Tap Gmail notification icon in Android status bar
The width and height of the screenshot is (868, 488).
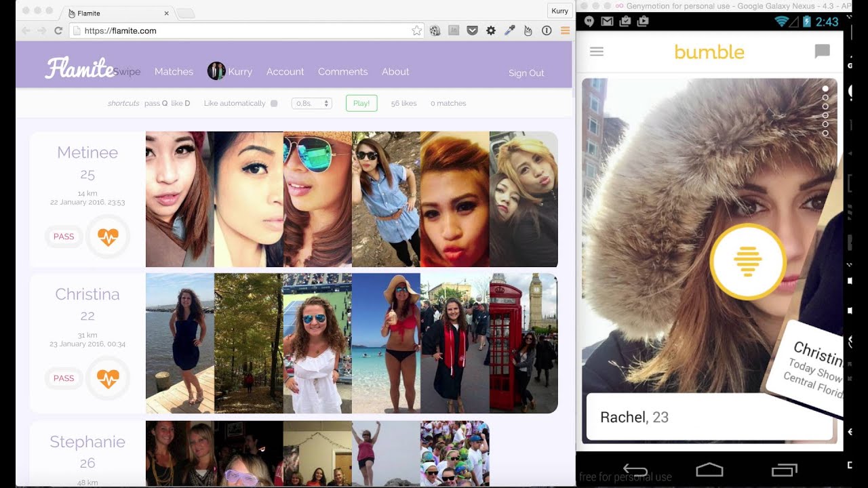(x=607, y=22)
